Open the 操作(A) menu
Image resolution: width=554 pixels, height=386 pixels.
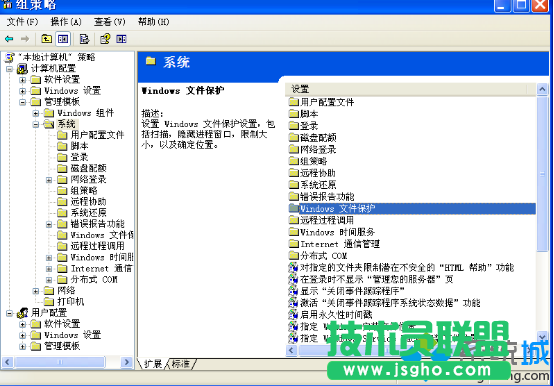pyautogui.click(x=66, y=22)
